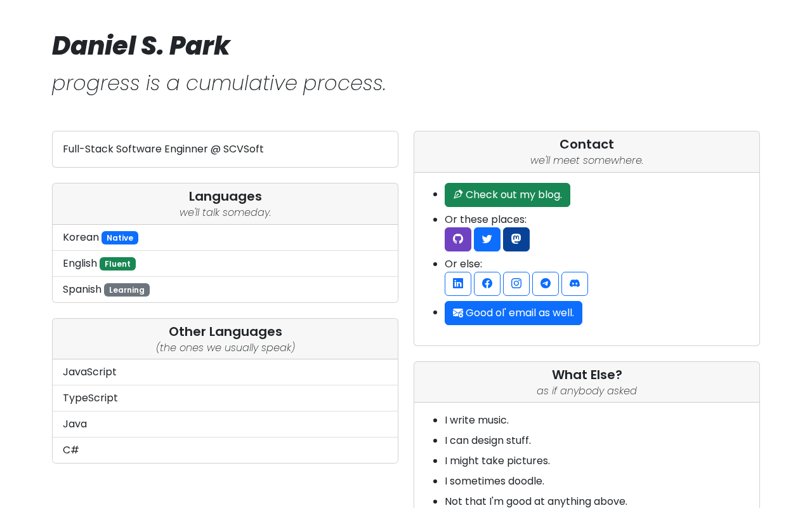The width and height of the screenshot is (812, 508).
Task: Click the Native badge
Action: [120, 238]
